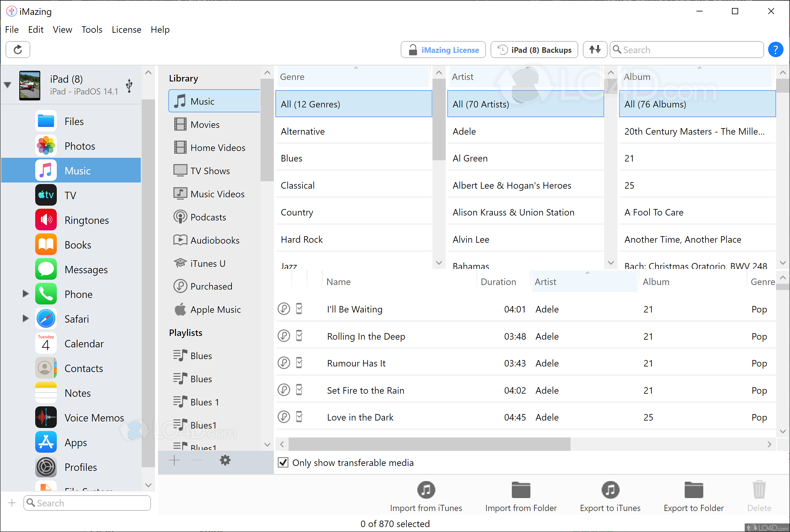
Task: Click the device checkmark icon on Rolling In the Deep
Action: 299,336
